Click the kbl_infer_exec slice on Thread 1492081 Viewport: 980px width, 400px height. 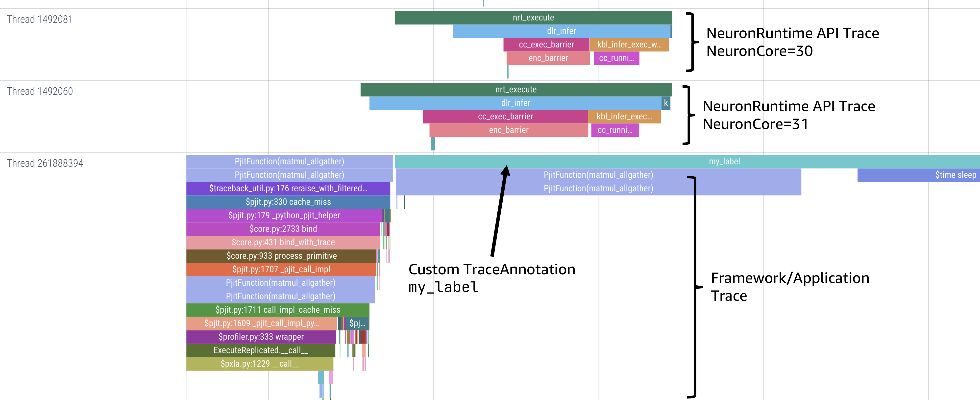pos(628,45)
